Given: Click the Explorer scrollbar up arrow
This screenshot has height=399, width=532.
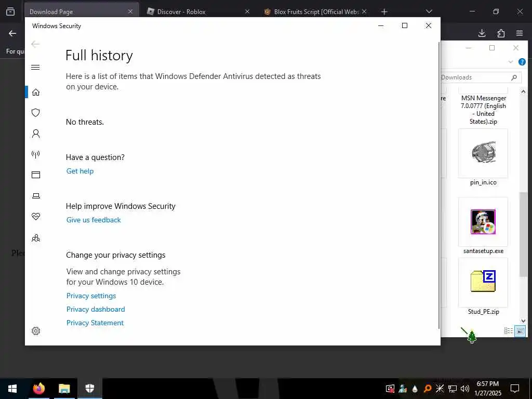Looking at the screenshot, I should (x=523, y=91).
